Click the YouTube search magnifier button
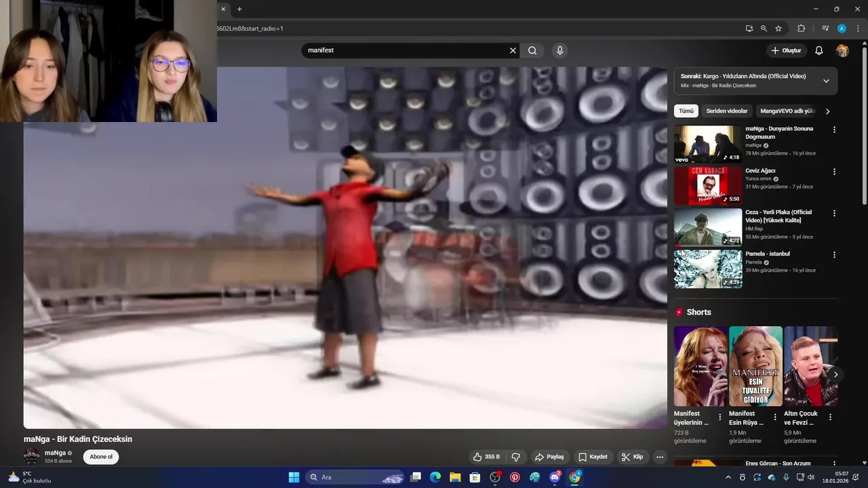 [x=532, y=50]
